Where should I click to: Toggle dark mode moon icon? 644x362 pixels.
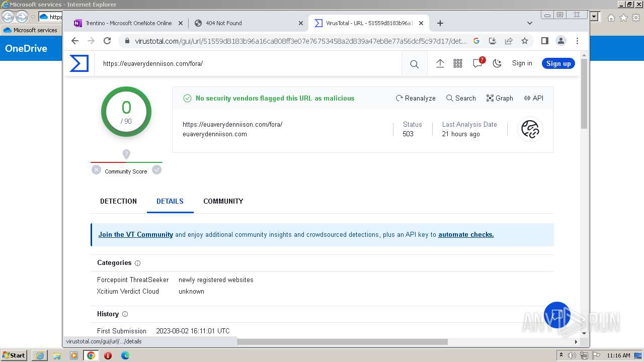(497, 63)
